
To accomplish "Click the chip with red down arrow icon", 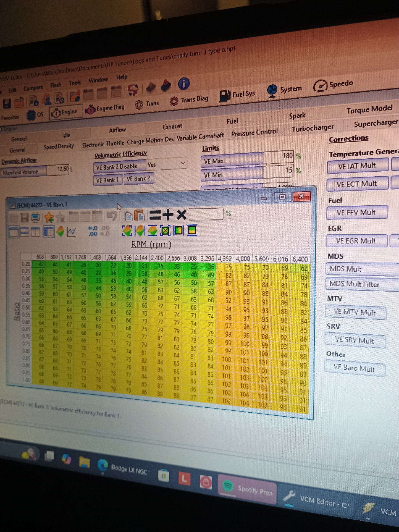I will coord(166,86).
